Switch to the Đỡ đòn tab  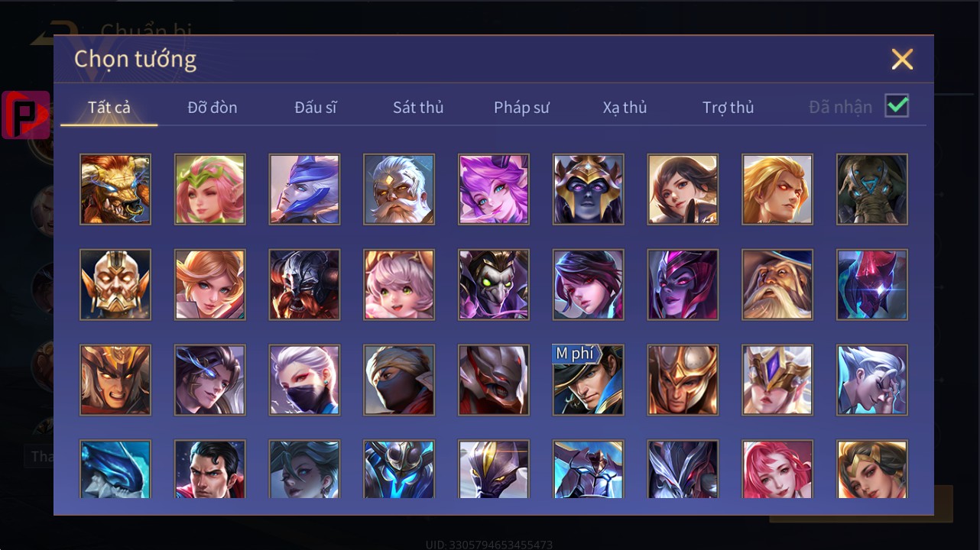[x=213, y=107]
